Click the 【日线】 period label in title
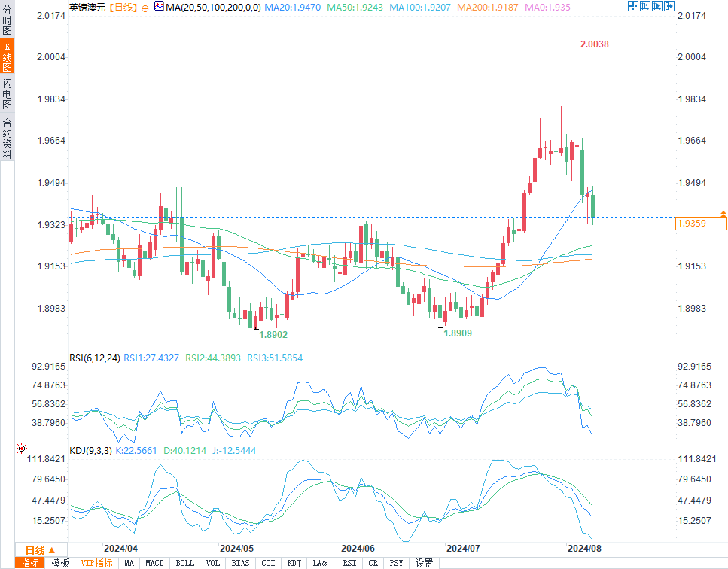The height and width of the screenshot is (569, 728). [123, 8]
